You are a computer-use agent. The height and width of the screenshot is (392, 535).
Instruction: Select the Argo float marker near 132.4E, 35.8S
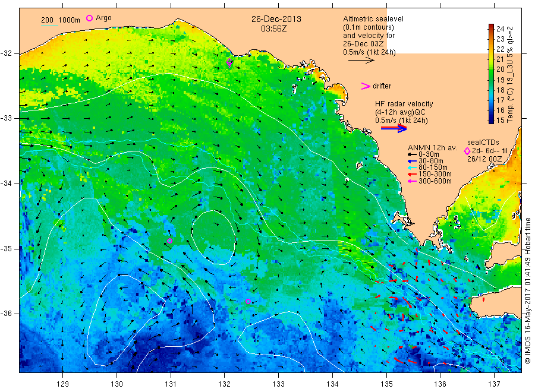pos(248,302)
